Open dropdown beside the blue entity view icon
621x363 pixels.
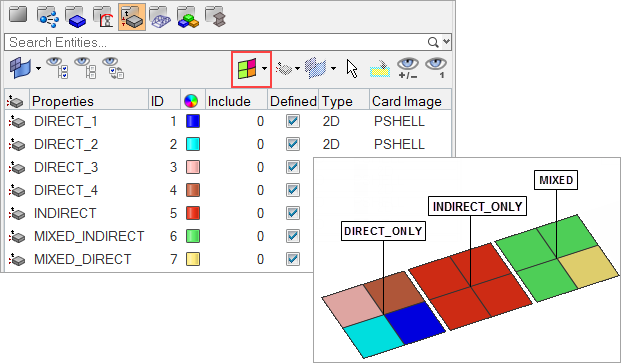38,68
